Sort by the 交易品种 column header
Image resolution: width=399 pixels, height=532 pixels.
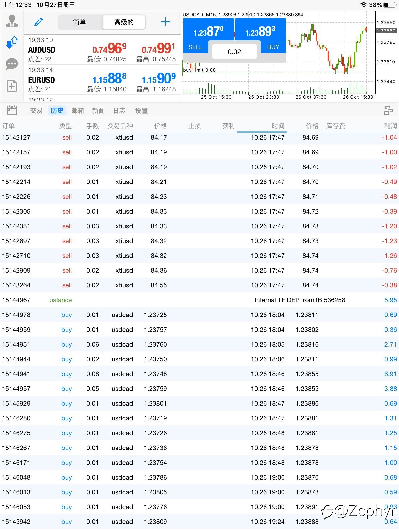(x=120, y=126)
